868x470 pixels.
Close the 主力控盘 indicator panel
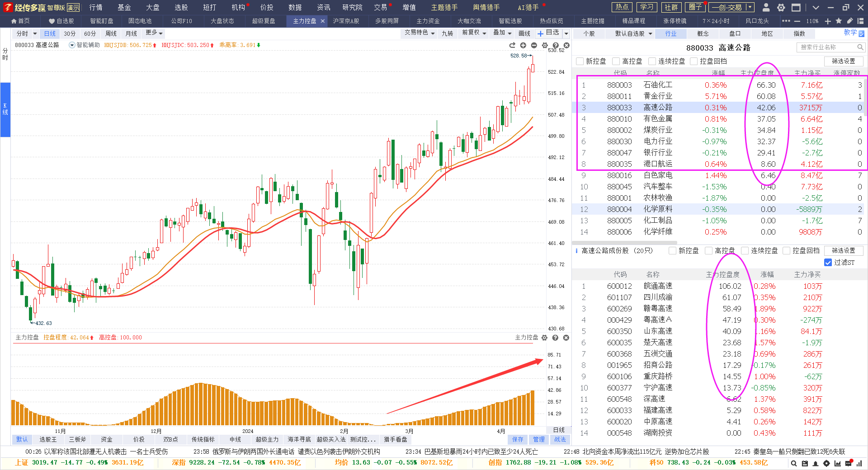tap(566, 338)
